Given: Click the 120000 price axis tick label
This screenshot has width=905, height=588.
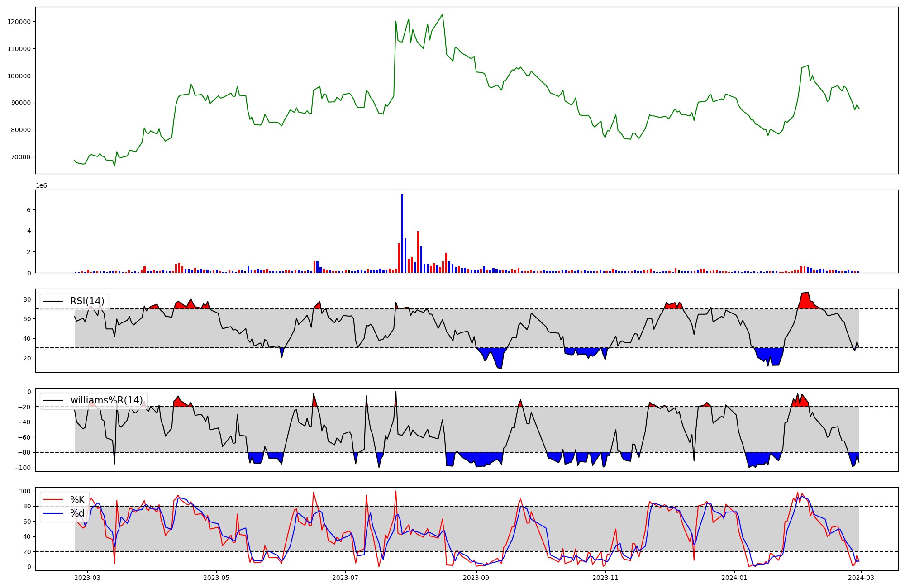Looking at the screenshot, I should [19, 22].
